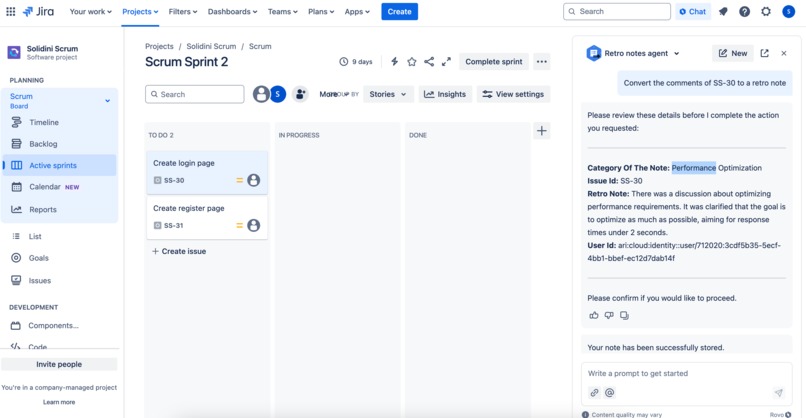Open the sprint more actions ellipsis
Image resolution: width=806 pixels, height=418 pixels.
pyautogui.click(x=542, y=62)
